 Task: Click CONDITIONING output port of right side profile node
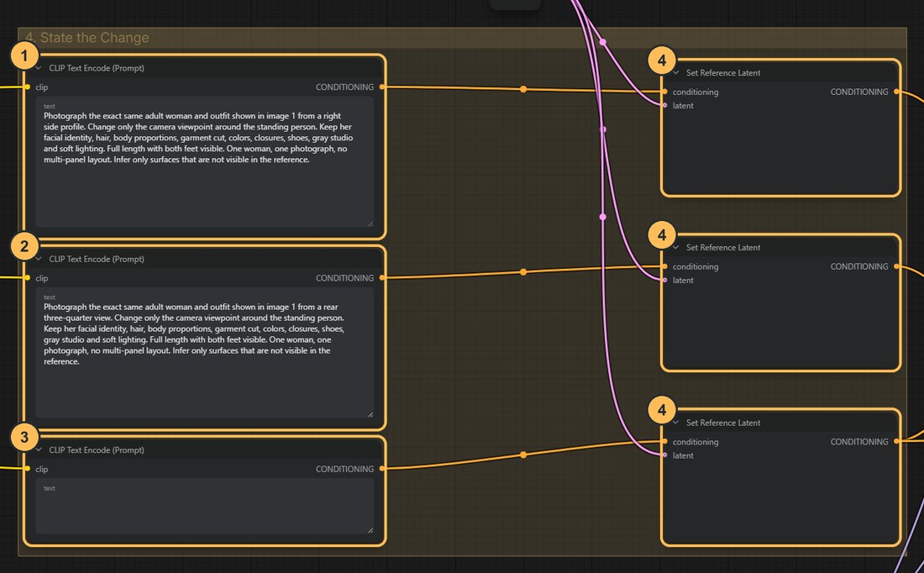coord(382,87)
